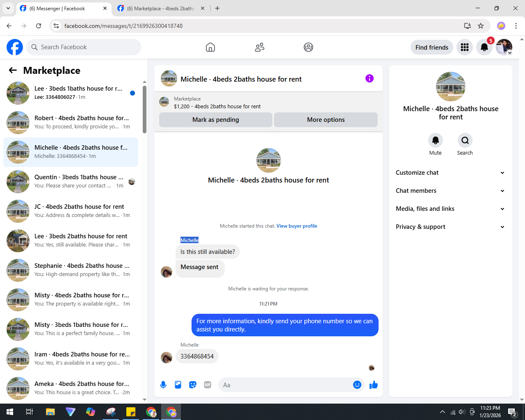View site information icon in address bar

coord(57,26)
